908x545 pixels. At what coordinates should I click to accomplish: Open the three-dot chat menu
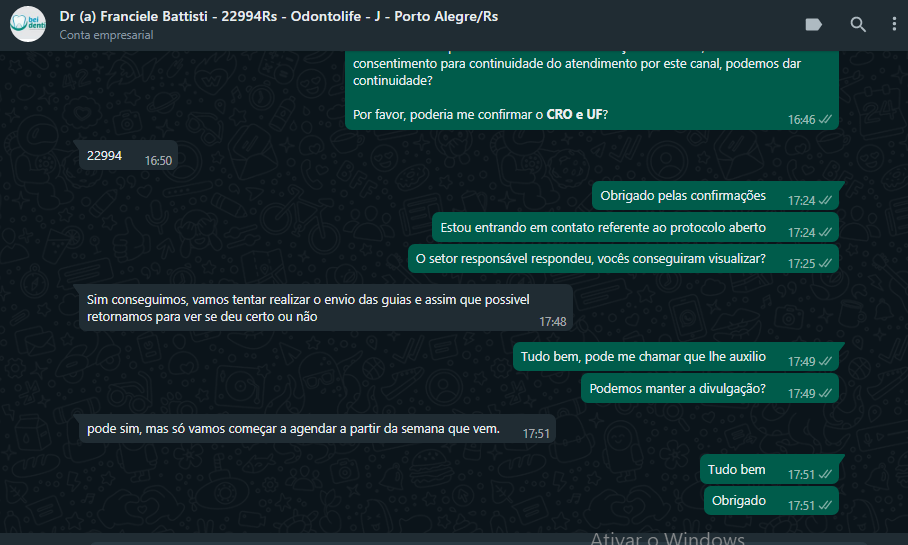pyautogui.click(x=894, y=24)
